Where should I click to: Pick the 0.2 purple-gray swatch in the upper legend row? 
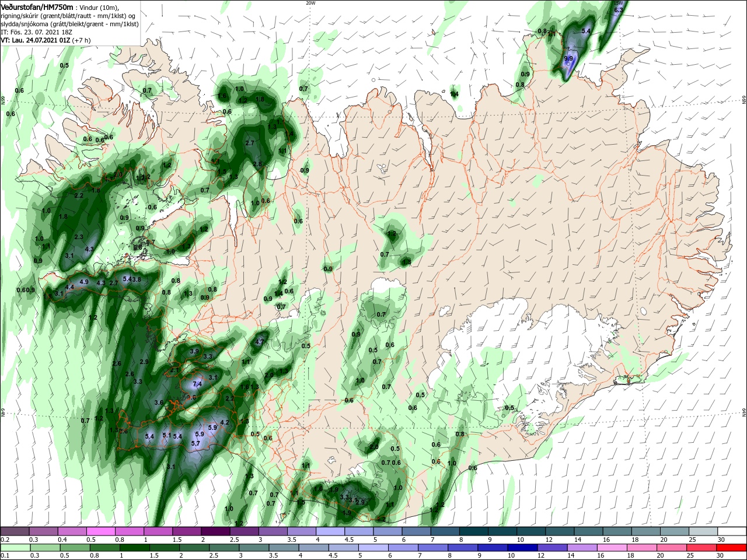(x=15, y=531)
